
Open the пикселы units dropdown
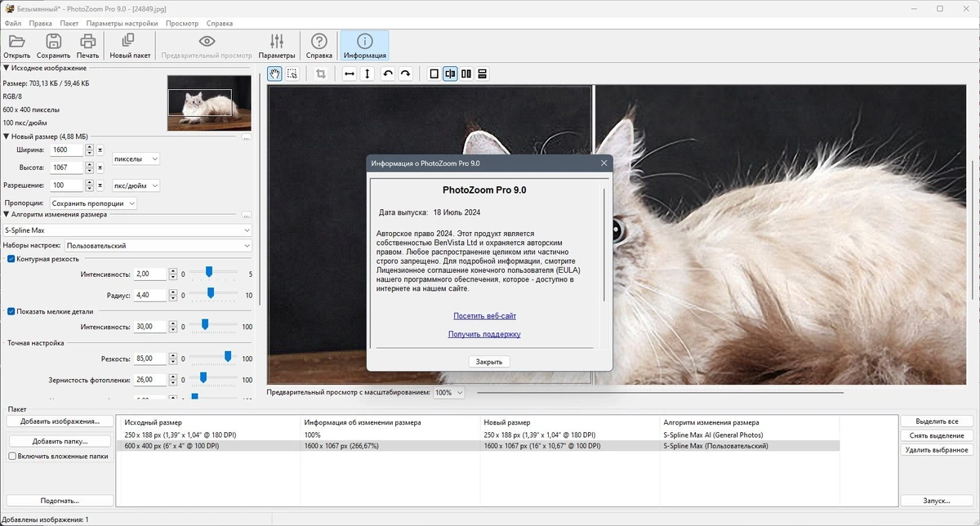pos(136,158)
